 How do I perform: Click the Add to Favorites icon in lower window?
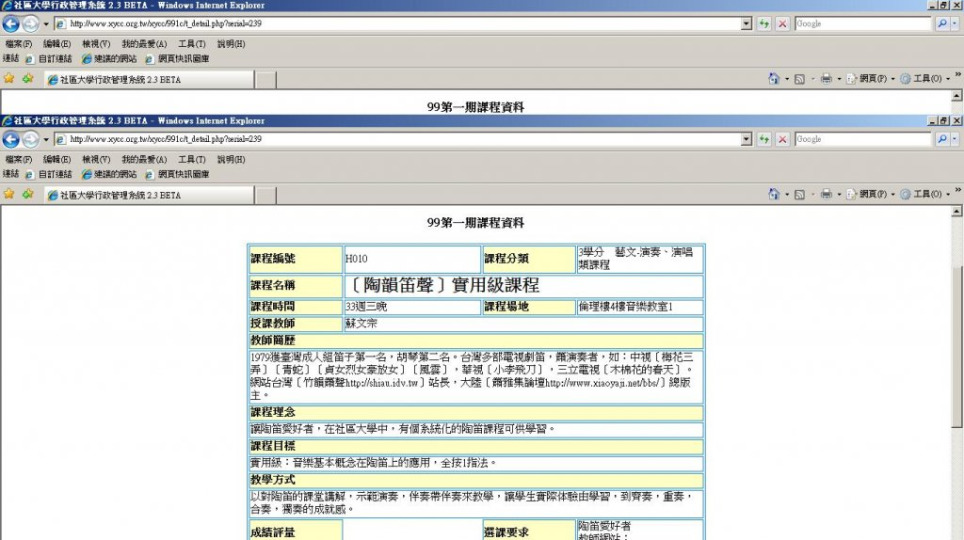click(x=27, y=194)
